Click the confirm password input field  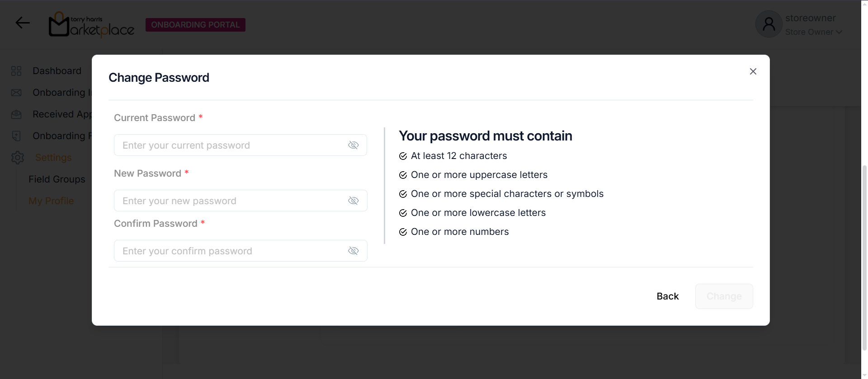pos(231,251)
